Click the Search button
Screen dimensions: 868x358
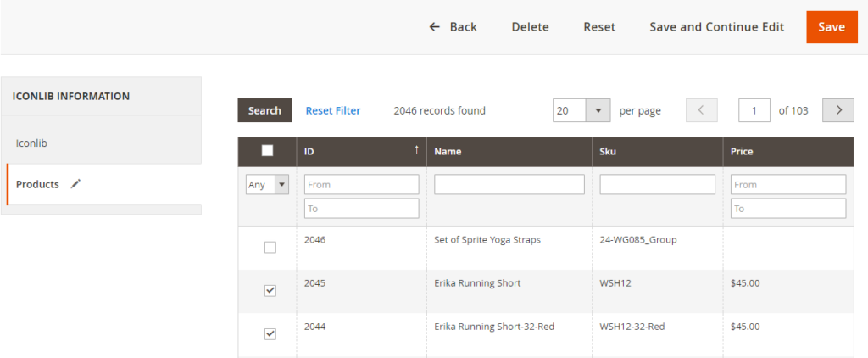pos(264,110)
